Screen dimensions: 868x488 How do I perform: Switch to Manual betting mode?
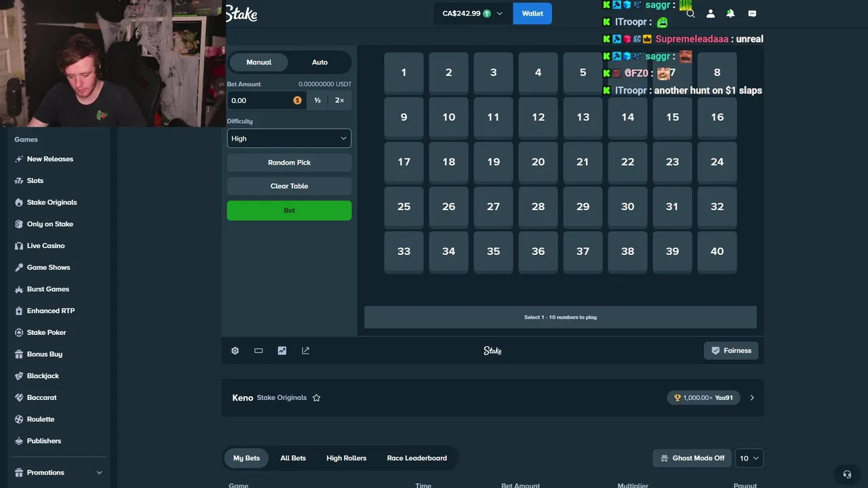click(259, 62)
